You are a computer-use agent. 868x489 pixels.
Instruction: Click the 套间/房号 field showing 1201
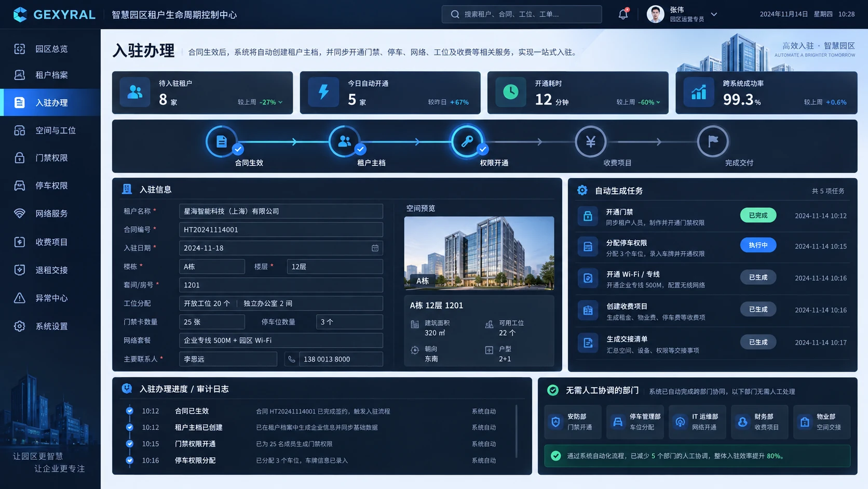point(281,285)
